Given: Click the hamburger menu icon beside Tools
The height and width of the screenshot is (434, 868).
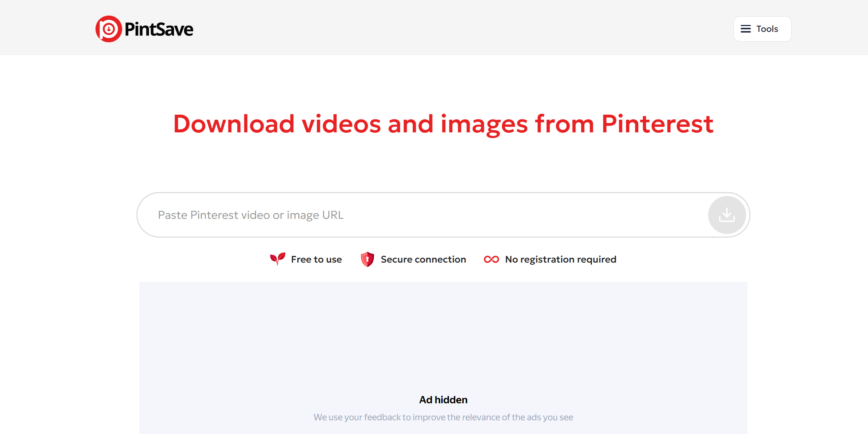Looking at the screenshot, I should 745,29.
